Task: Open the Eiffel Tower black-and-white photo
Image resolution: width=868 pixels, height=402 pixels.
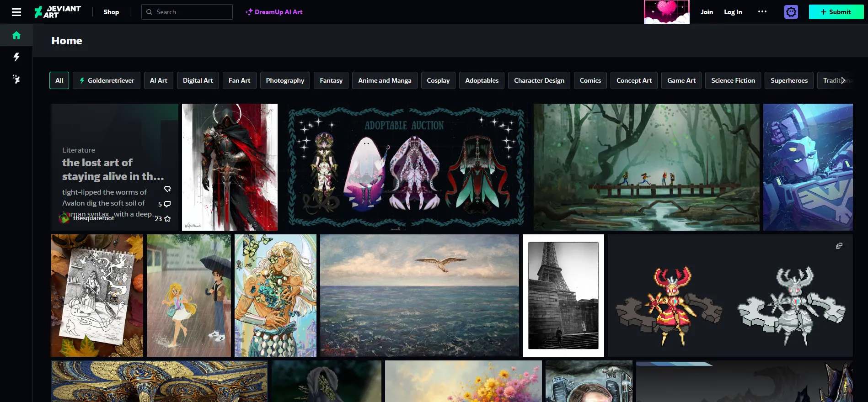Action: coord(563,296)
